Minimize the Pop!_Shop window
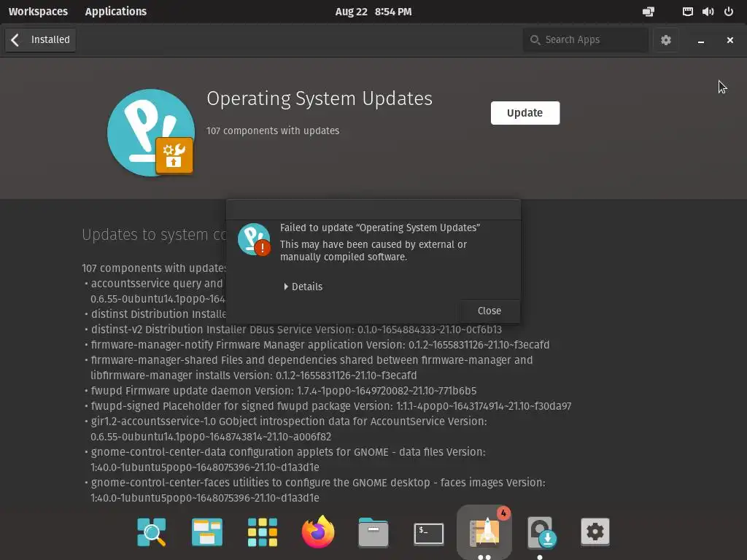This screenshot has width=747, height=560. click(x=701, y=40)
